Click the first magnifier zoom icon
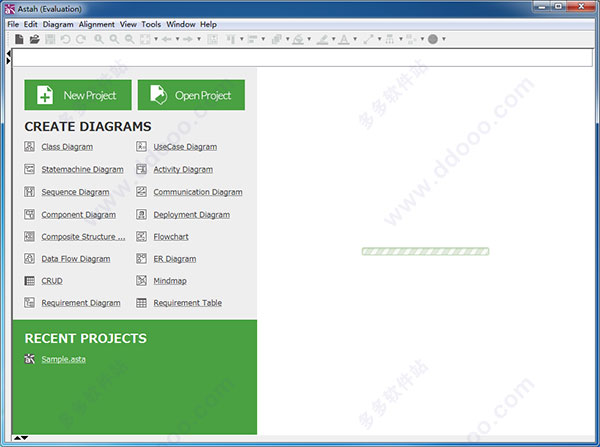The height and width of the screenshot is (447, 600). 99,39
